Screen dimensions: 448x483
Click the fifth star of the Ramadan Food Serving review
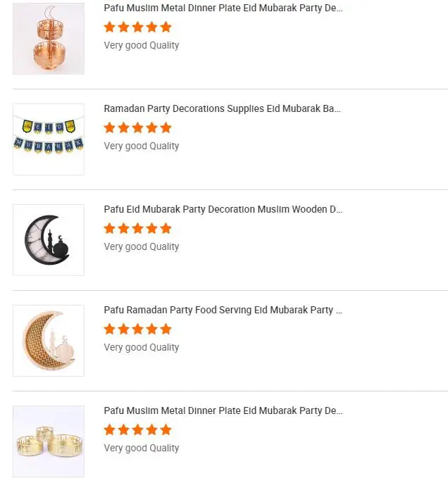point(166,330)
